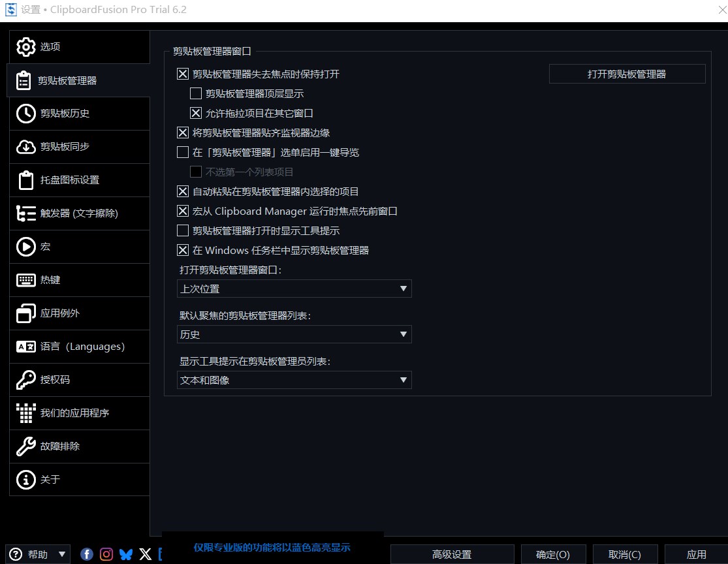Click 打开剪贴板管理器 button
Image resolution: width=728 pixels, height=564 pixels.
pos(627,74)
